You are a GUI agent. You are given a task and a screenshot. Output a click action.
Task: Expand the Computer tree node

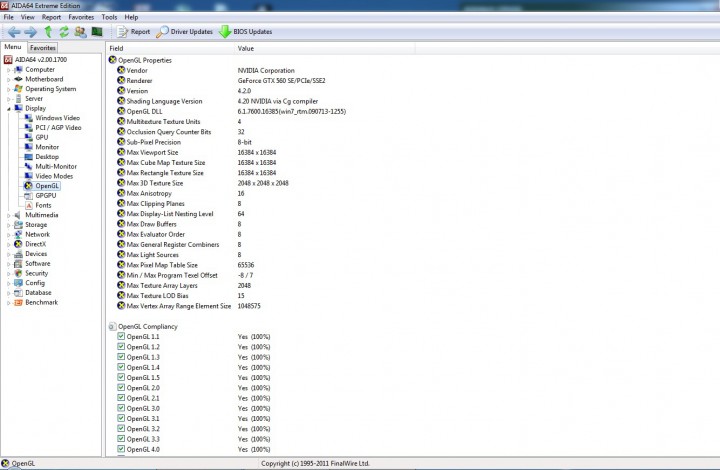[x=8, y=70]
